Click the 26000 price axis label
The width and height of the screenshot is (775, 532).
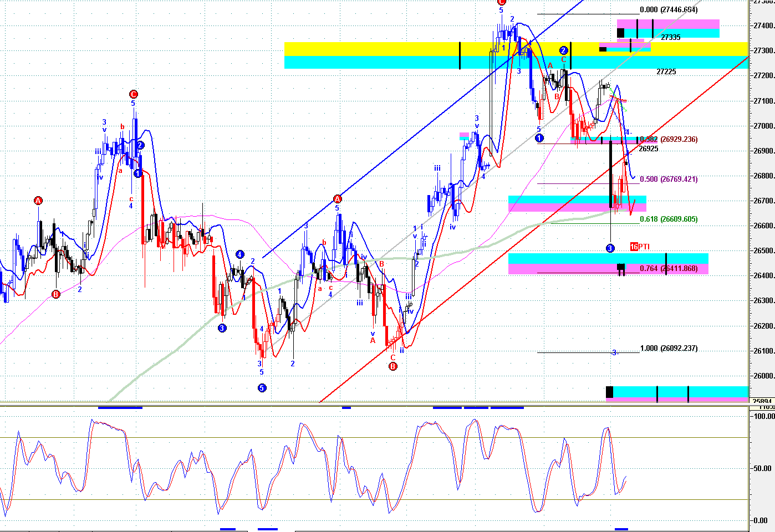[x=763, y=376]
